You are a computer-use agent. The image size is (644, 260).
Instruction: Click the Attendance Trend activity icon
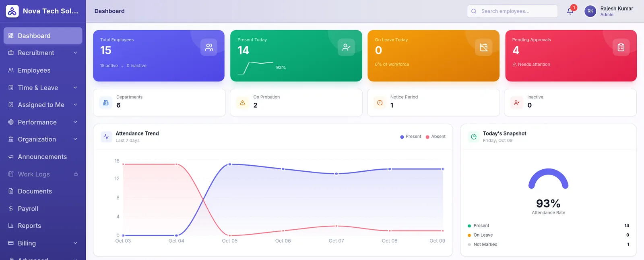tap(106, 137)
